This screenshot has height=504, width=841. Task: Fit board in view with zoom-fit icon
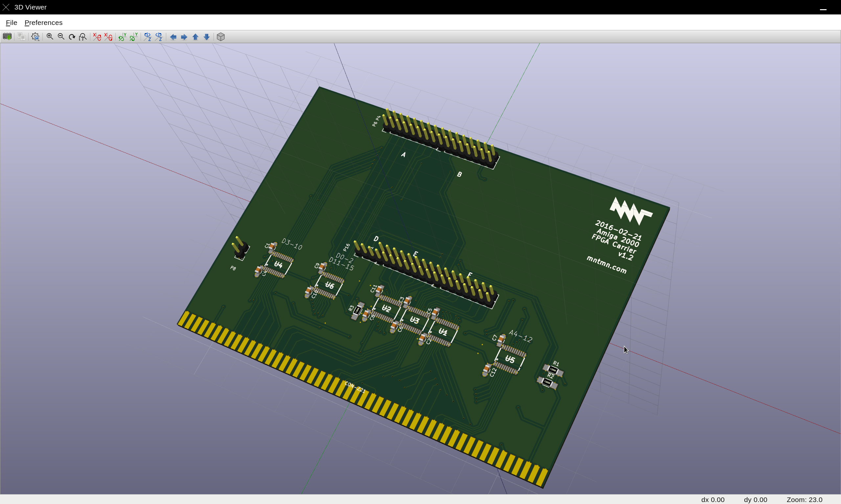(x=83, y=37)
